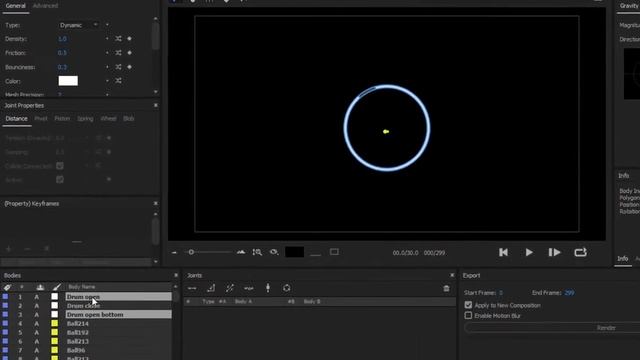Screen dimensions: 640x360
Task: Select the Spring joint tab
Action: [85, 118]
